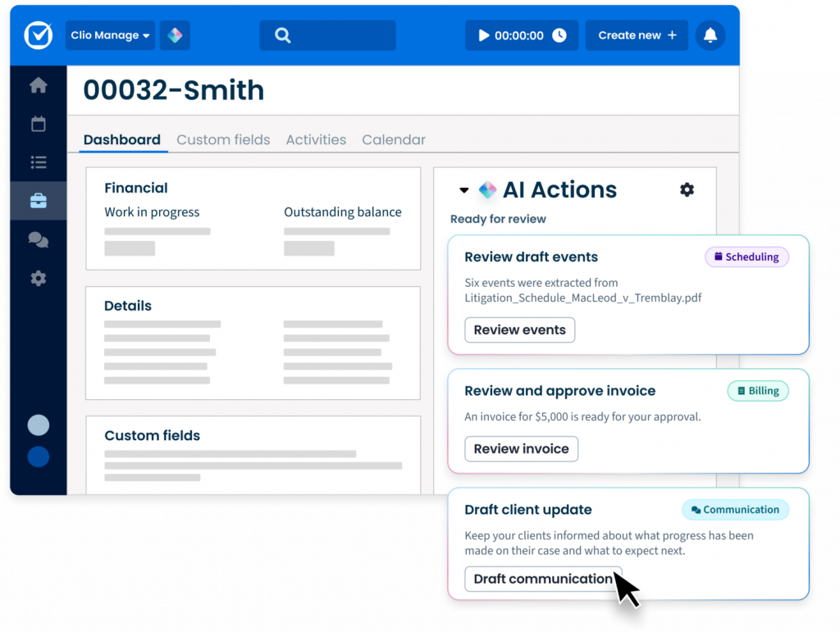The image size is (840, 632).
Task: Click the Review events button
Action: coord(519,330)
